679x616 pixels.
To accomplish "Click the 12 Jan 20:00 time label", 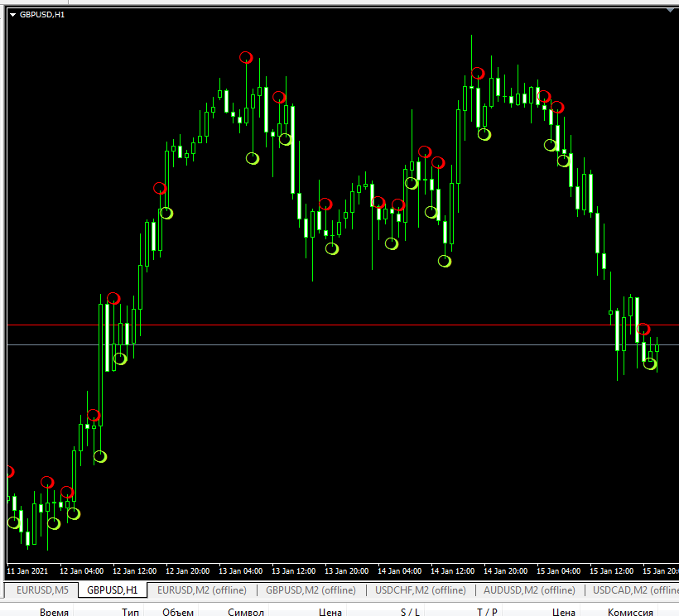I will [187, 571].
